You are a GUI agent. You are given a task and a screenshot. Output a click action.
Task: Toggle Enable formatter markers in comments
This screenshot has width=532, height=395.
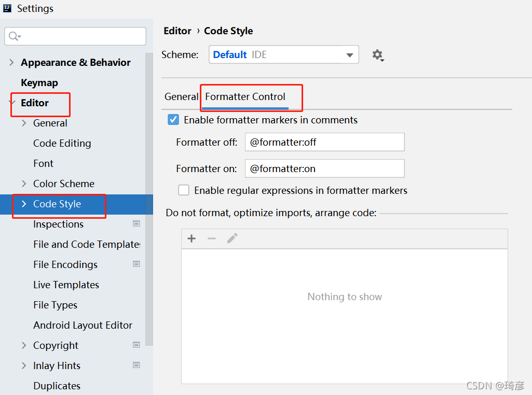point(173,120)
